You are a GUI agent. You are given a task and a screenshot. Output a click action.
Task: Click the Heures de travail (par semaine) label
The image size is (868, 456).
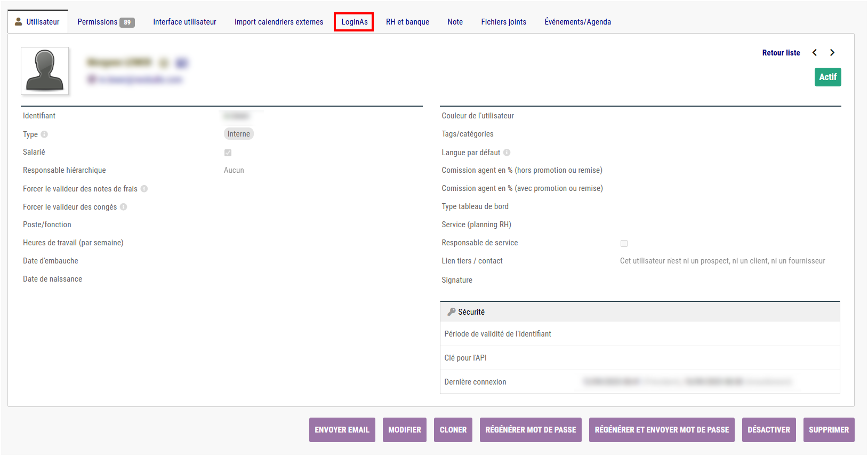pos(73,243)
